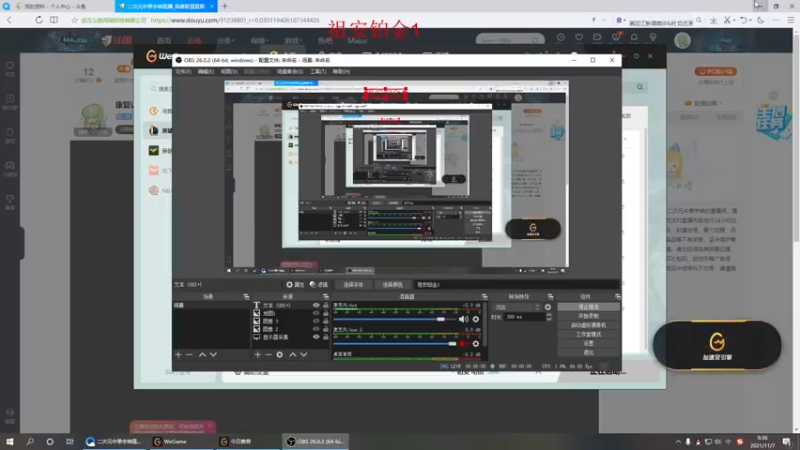Move the selected source down
This screenshot has height=450, width=800.
(x=304, y=354)
